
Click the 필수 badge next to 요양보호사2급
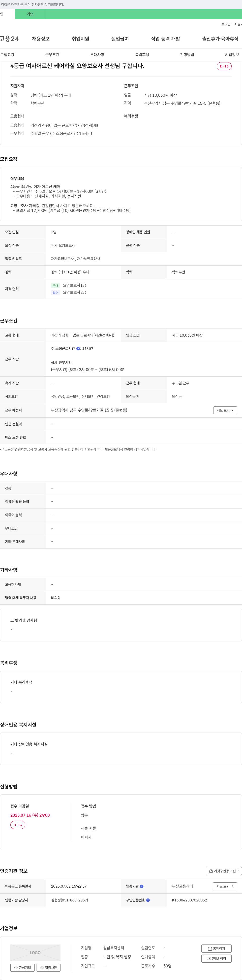pyautogui.click(x=55, y=293)
